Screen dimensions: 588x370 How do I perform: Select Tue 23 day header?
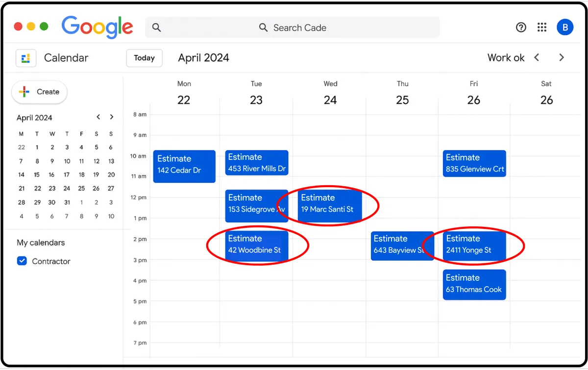[x=256, y=94]
